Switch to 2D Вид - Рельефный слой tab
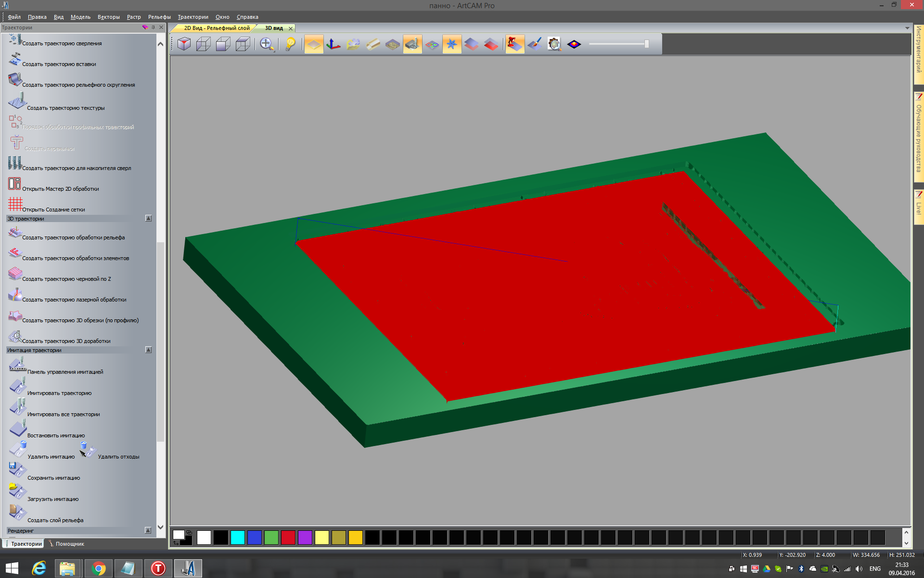This screenshot has width=924, height=578. pos(217,28)
